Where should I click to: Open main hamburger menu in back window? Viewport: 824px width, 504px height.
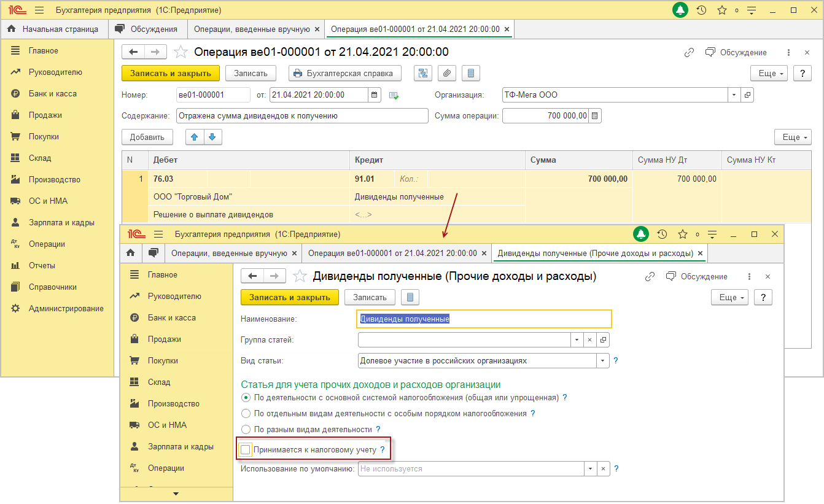click(39, 10)
